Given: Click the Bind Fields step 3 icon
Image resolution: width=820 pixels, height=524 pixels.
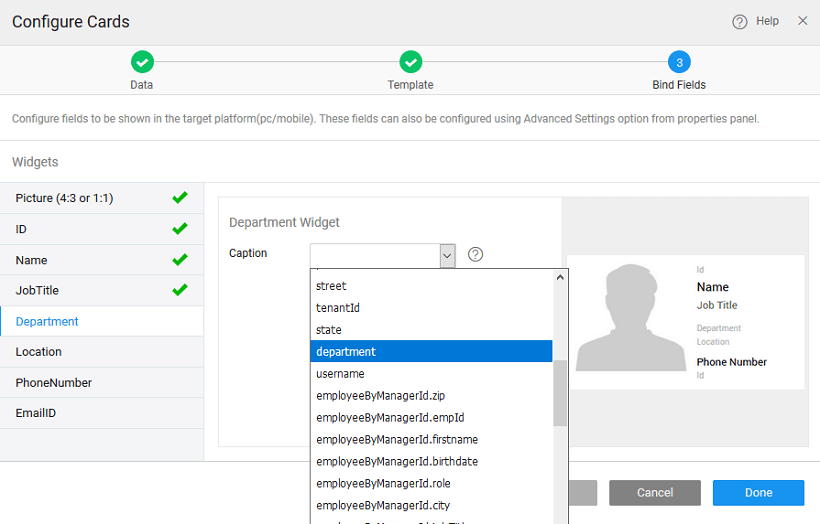Looking at the screenshot, I should pyautogui.click(x=679, y=62).
